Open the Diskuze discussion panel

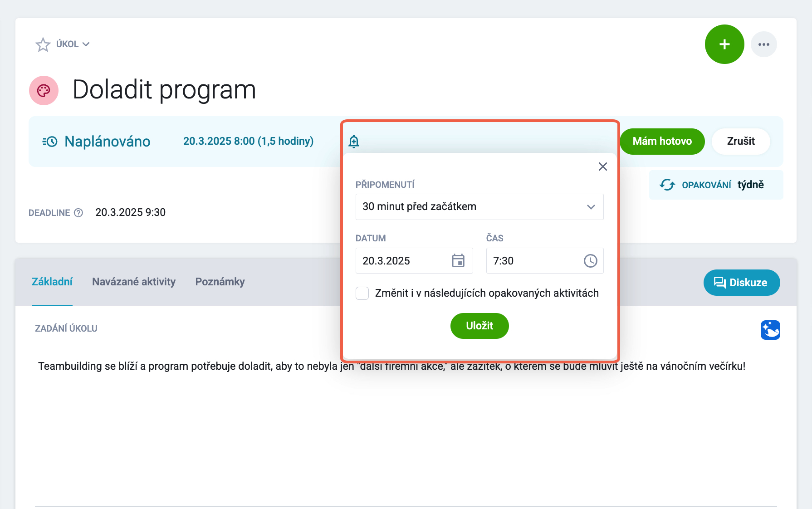(742, 283)
